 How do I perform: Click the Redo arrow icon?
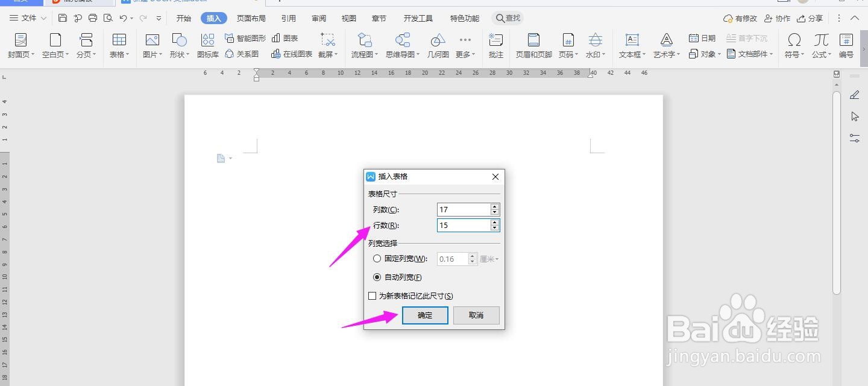point(143,18)
